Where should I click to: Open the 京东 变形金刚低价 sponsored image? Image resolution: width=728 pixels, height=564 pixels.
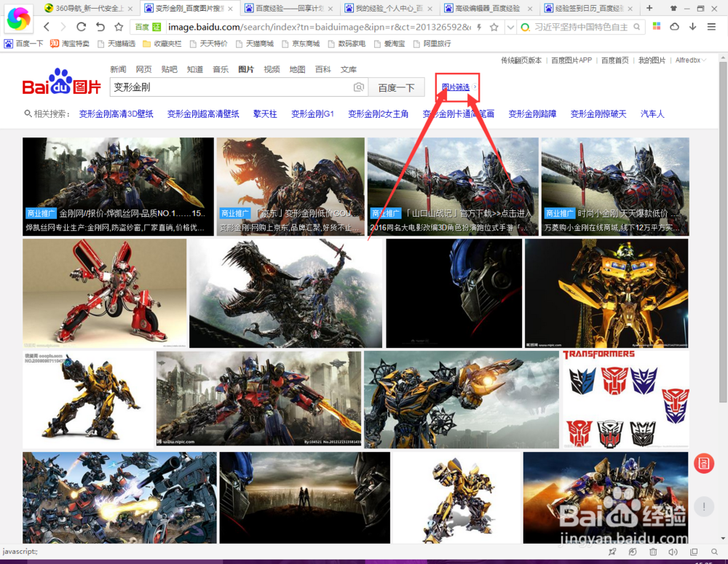pos(290,186)
